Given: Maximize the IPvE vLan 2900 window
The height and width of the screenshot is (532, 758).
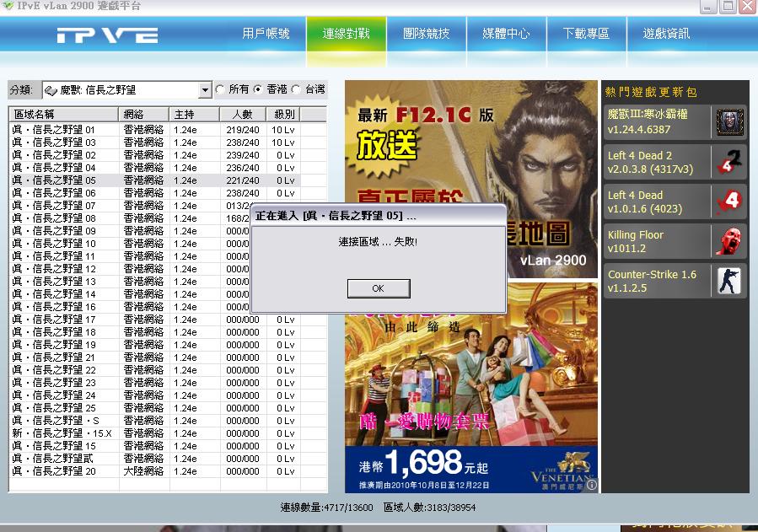Looking at the screenshot, I should point(728,6).
